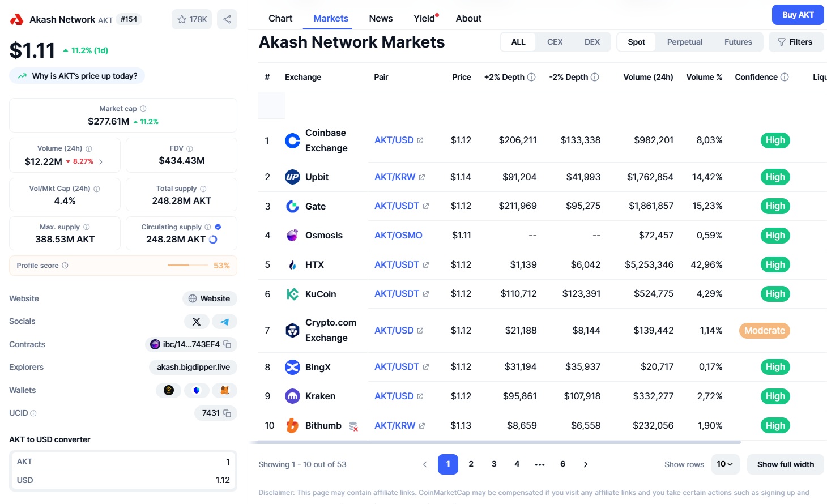Open the About tab
This screenshot has width=827, height=504.
(468, 18)
